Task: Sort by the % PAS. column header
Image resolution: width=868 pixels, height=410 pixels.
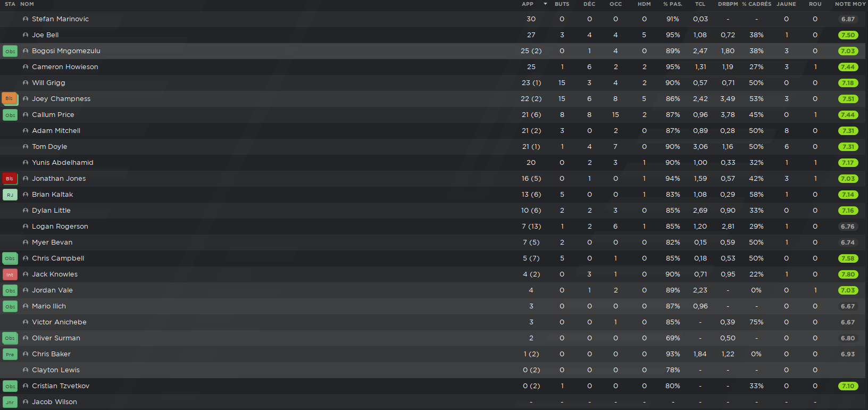Action: pos(672,4)
